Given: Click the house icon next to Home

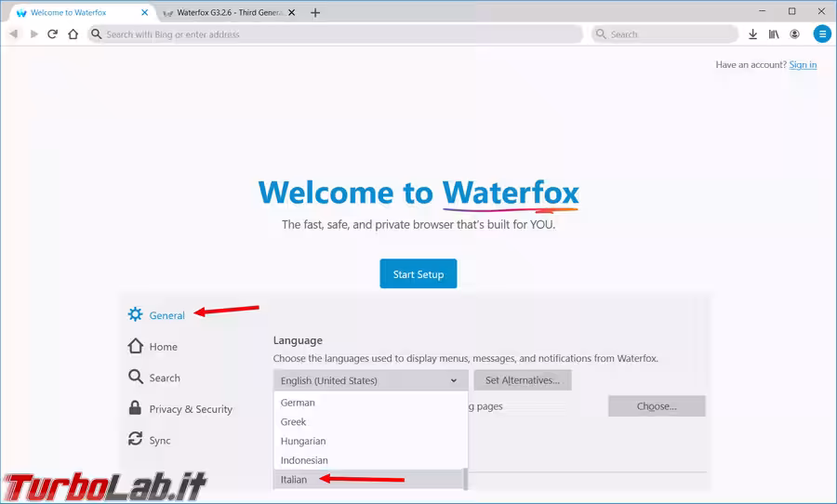Looking at the screenshot, I should [x=136, y=346].
